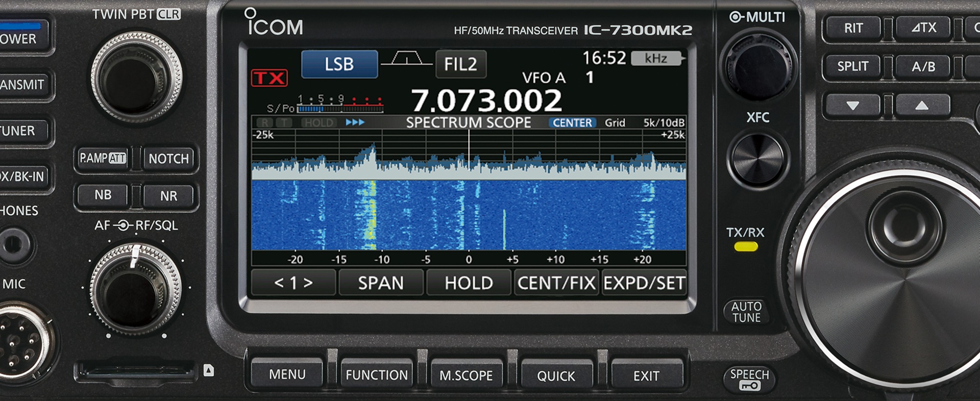Tap the kHz tuning step indicator
Image resolution: width=980 pixels, height=401 pixels.
tap(656, 59)
